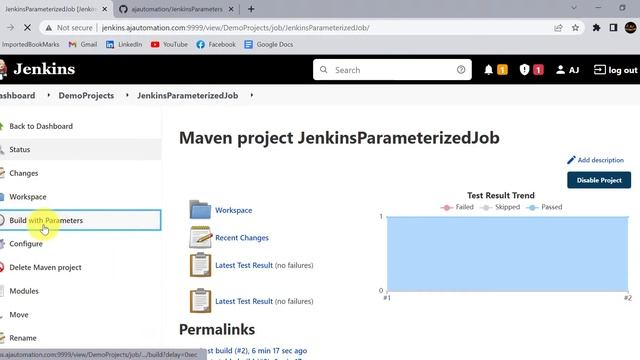This screenshot has height=360, width=640.
Task: Open Workspace from the sidebar
Action: pyautogui.click(x=28, y=197)
